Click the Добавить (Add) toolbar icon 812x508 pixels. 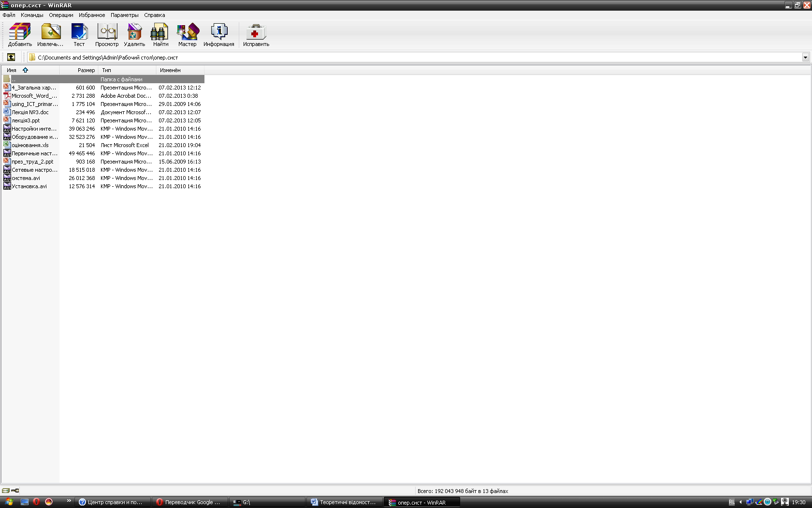point(20,35)
